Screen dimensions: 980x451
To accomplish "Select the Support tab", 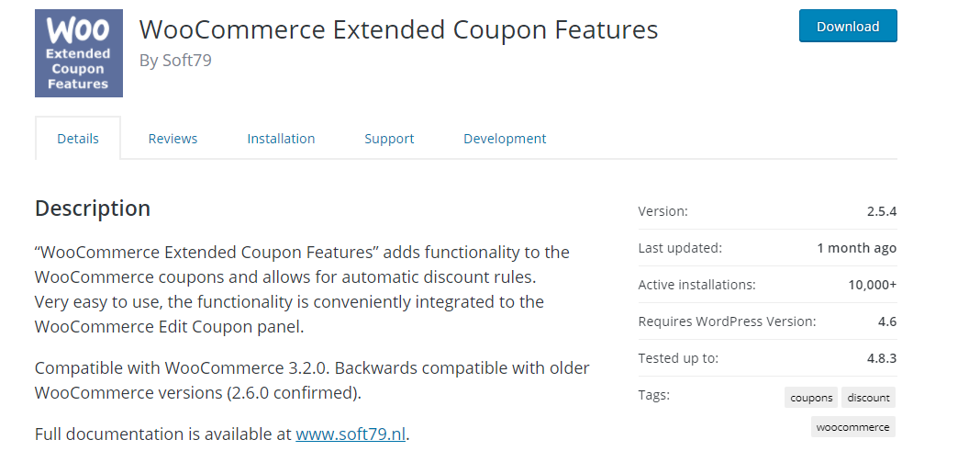I will click(x=389, y=139).
